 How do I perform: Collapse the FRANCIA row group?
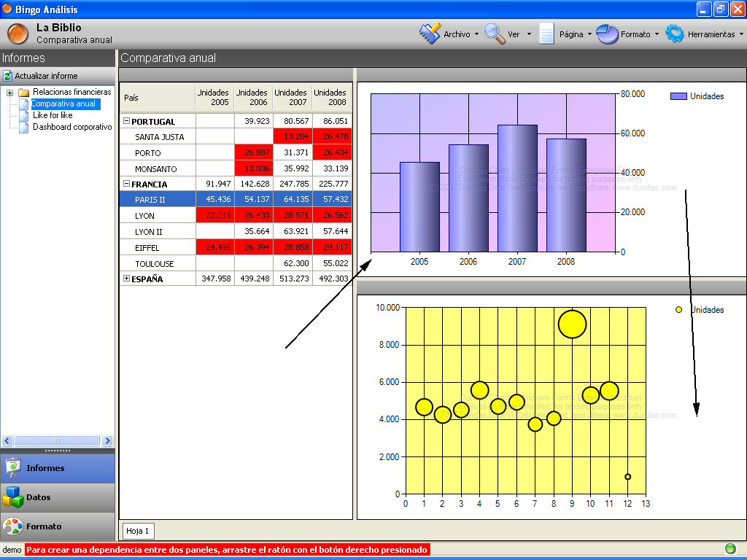tap(126, 184)
